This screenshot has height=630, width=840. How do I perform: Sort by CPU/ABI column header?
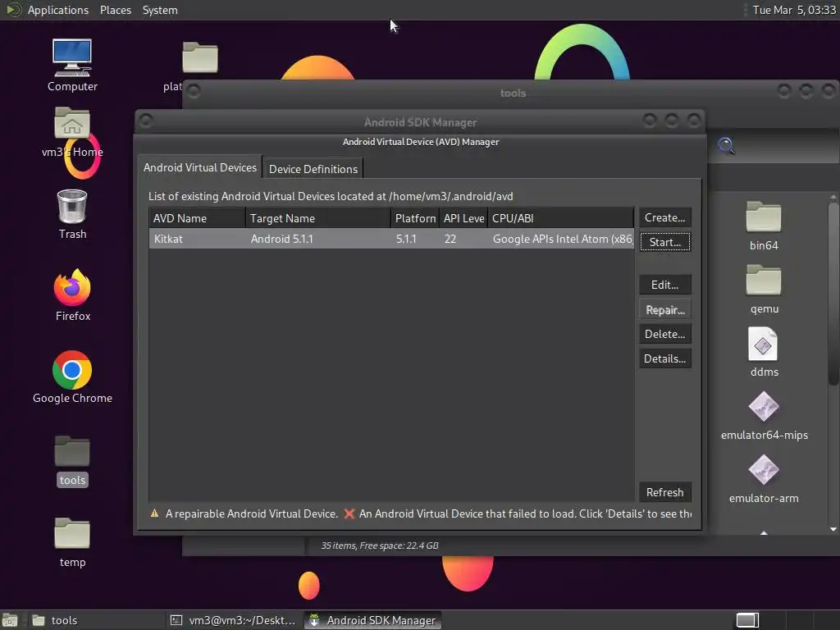coord(561,218)
